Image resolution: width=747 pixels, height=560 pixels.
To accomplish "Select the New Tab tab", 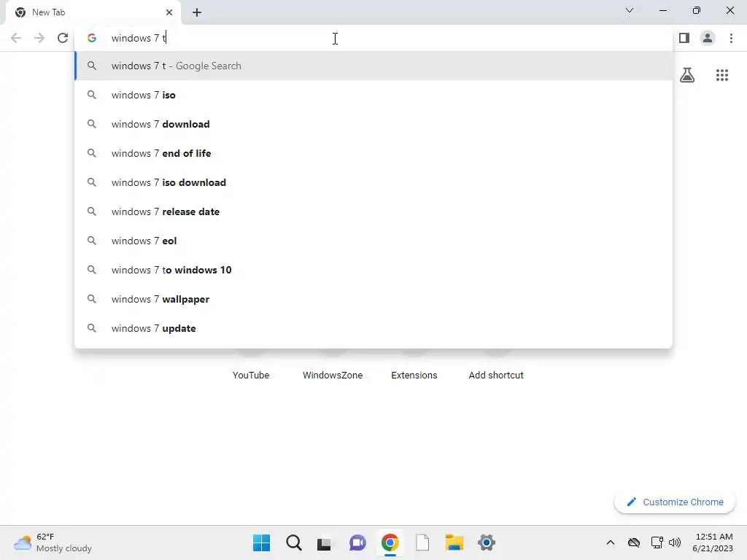I will pos(93,12).
